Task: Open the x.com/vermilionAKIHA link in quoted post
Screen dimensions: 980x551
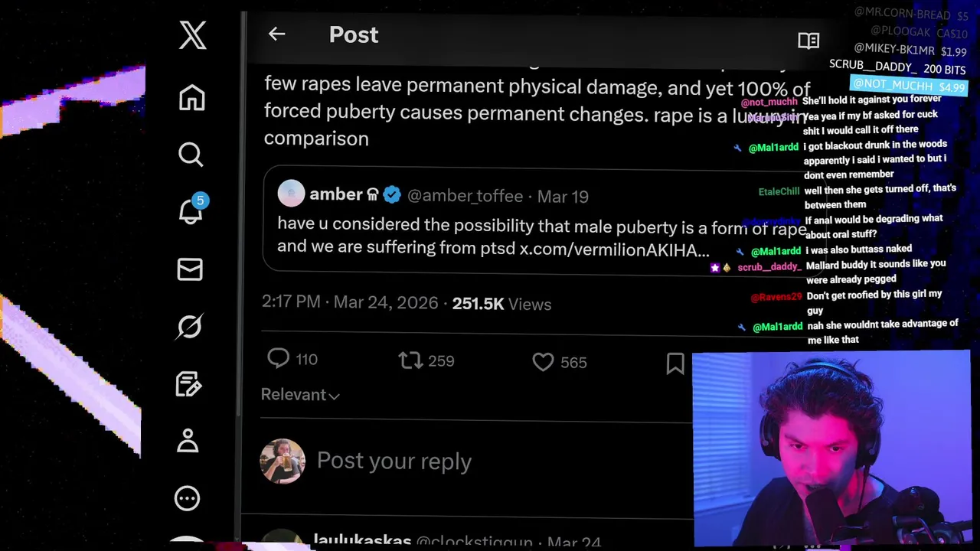Action: tap(614, 249)
